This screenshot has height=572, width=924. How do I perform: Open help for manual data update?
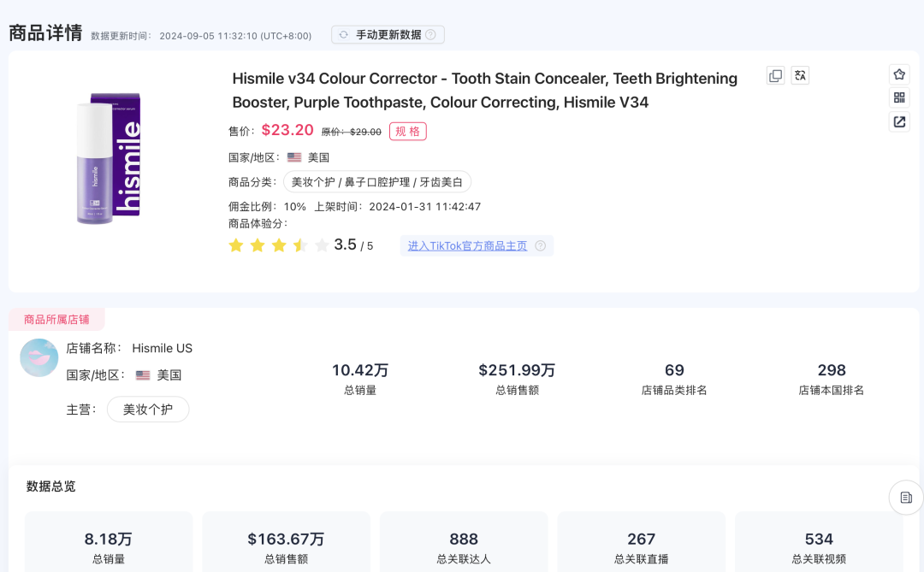pos(430,35)
